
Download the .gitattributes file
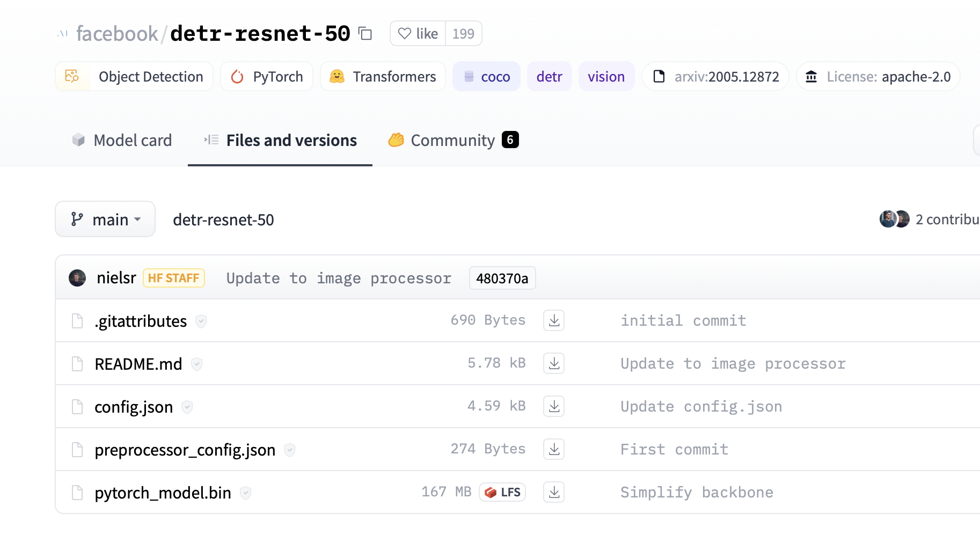[x=554, y=320]
